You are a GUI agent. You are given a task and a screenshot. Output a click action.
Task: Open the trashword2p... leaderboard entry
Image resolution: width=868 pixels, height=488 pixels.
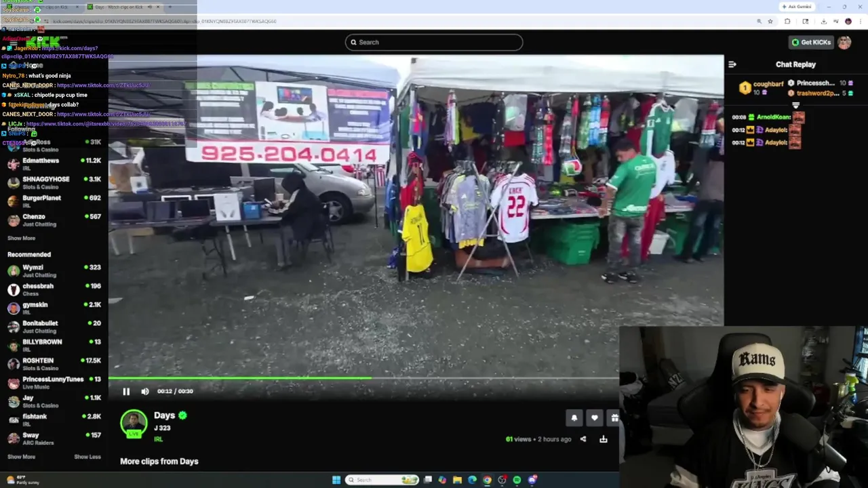[821, 93]
